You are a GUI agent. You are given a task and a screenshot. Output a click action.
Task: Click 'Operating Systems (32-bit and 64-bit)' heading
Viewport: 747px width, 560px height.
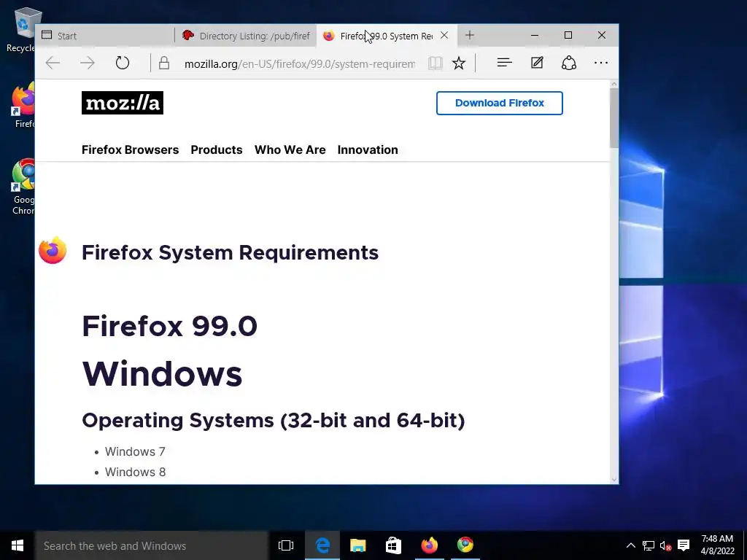pos(274,421)
